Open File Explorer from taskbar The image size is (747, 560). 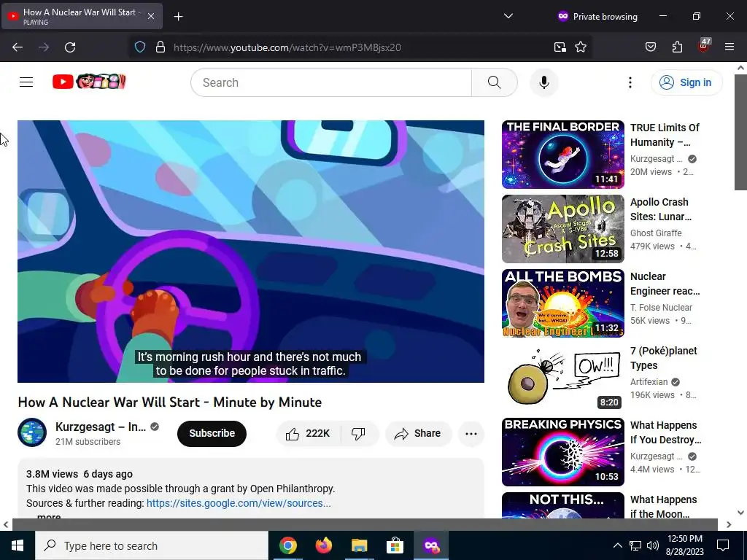click(360, 545)
